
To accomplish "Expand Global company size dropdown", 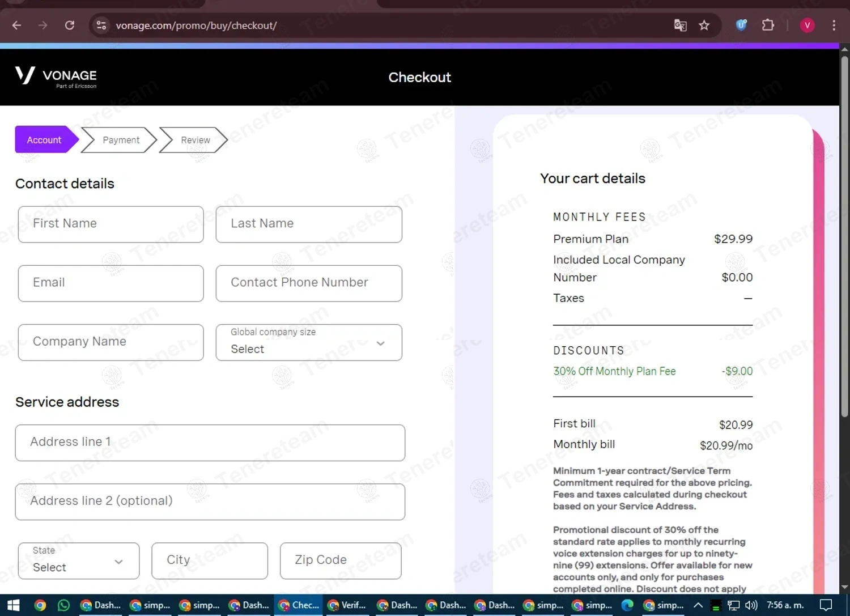I will pos(309,342).
